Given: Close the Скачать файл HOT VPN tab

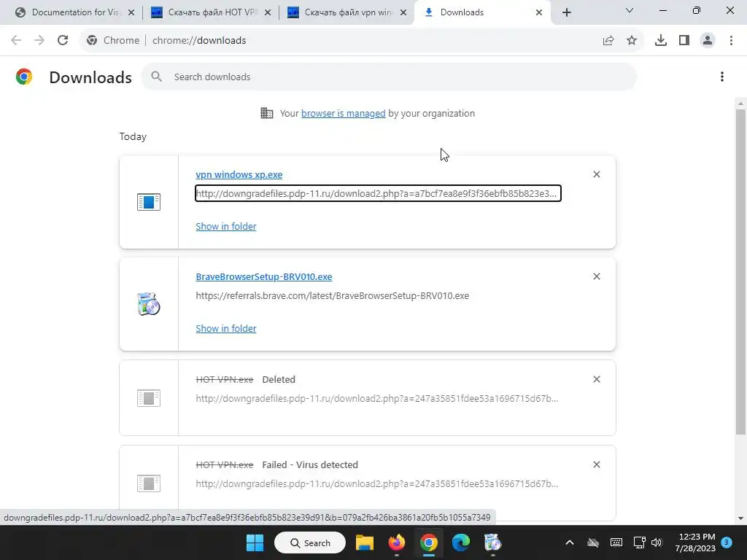Looking at the screenshot, I should click(268, 12).
